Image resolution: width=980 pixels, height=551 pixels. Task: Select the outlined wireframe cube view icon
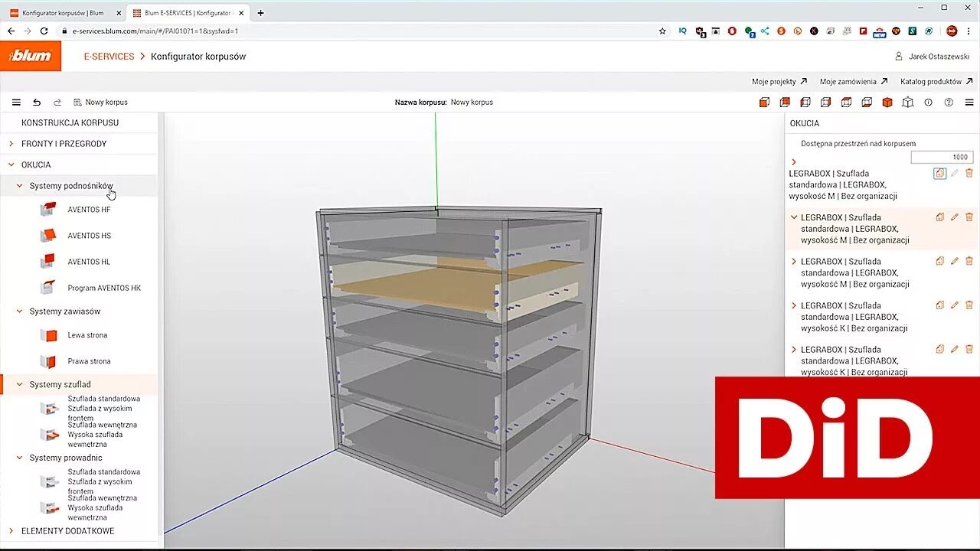pos(908,102)
